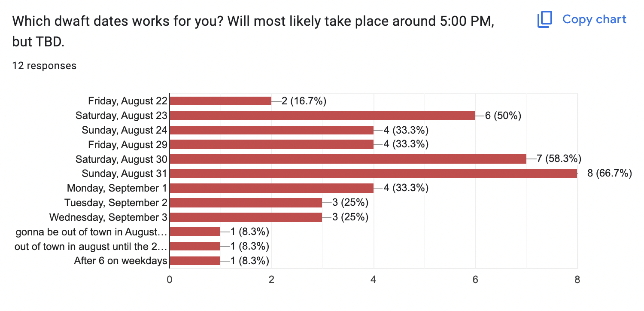The width and height of the screenshot is (644, 311).
Task: Click the 7 (58.3%) data label
Action: (x=559, y=159)
